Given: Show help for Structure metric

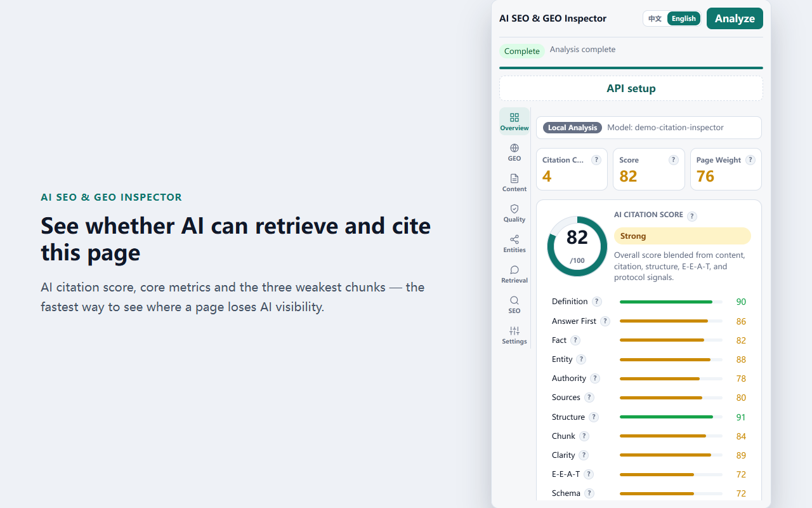Looking at the screenshot, I should 594,417.
